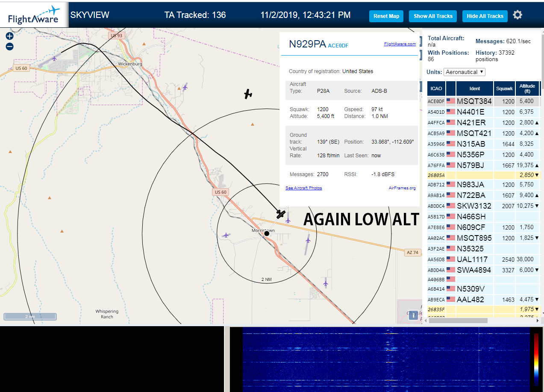Click the US flag in the SKW3132 row

451,206
